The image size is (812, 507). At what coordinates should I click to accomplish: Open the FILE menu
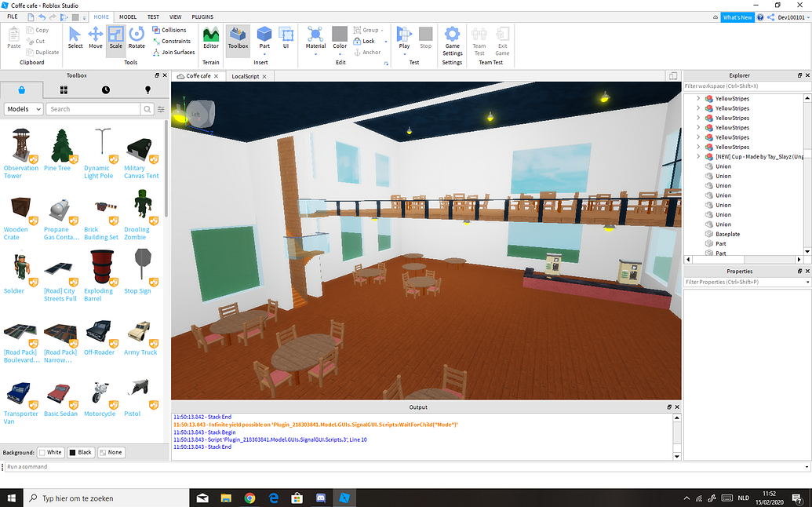pyautogui.click(x=13, y=17)
